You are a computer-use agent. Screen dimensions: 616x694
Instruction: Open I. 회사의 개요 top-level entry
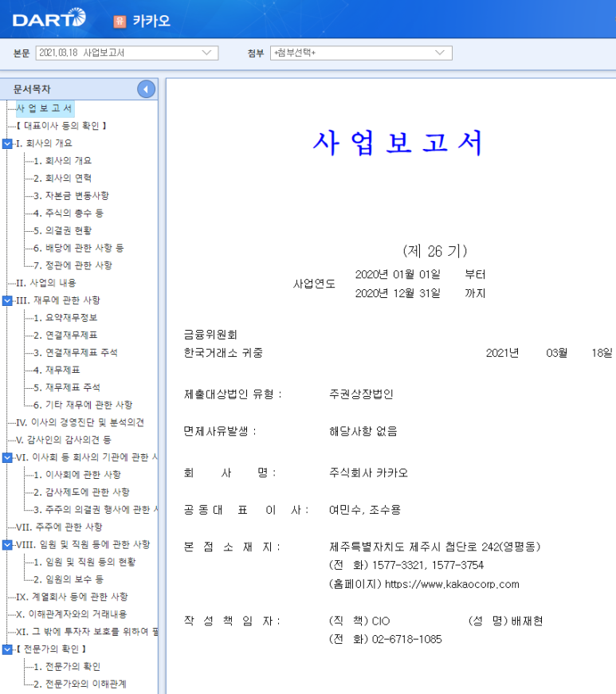tap(45, 143)
